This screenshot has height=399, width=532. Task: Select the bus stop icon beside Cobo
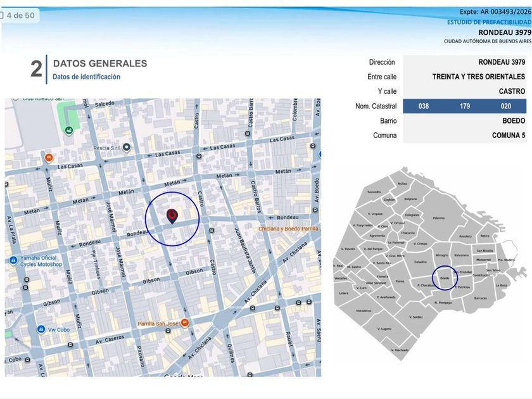point(27,360)
